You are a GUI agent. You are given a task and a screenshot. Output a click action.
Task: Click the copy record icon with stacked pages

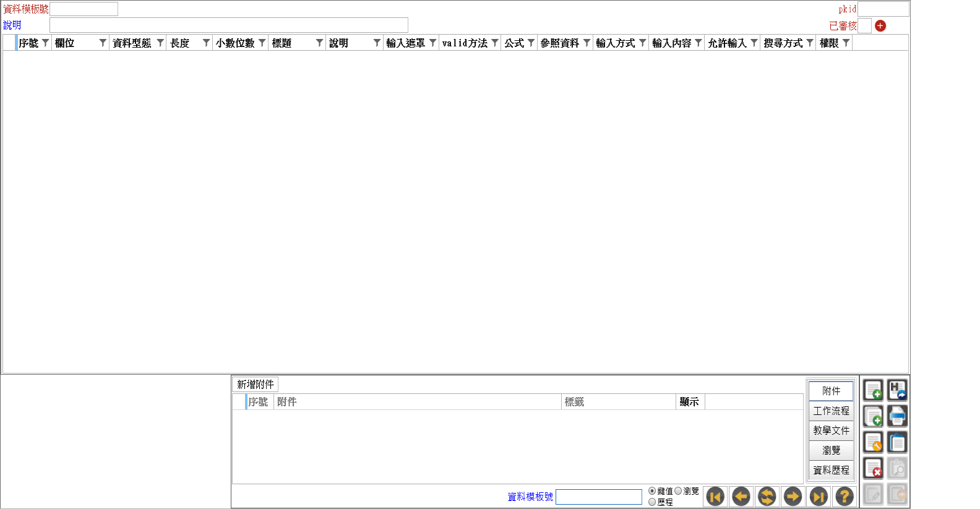click(873, 416)
